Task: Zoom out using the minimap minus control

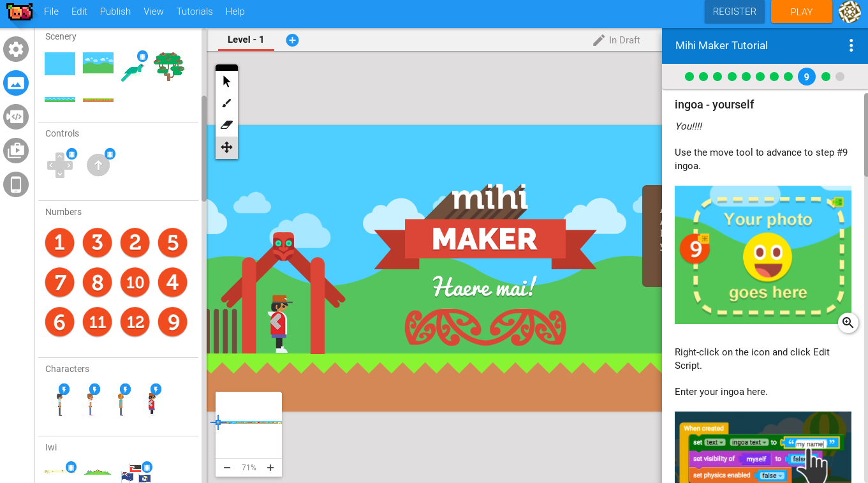Action: (226, 467)
